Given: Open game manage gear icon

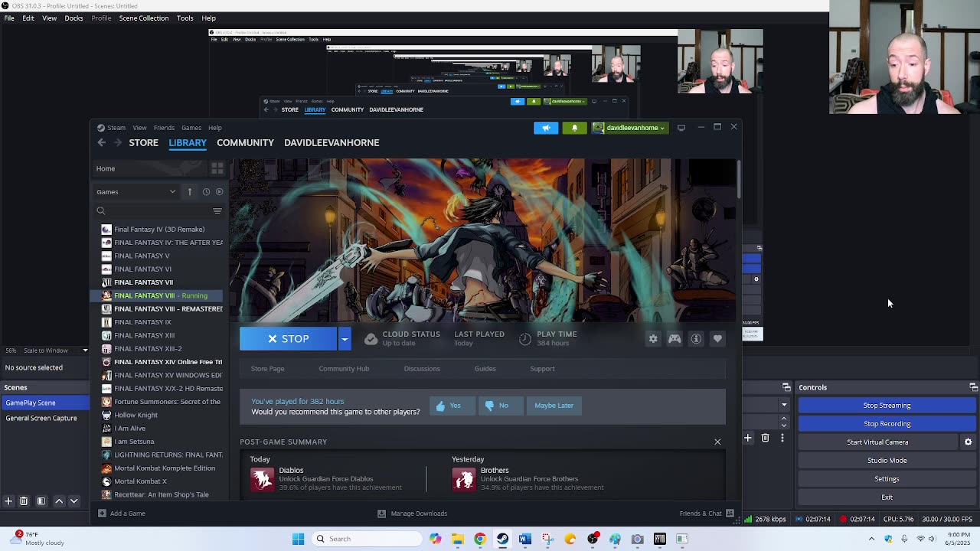Looking at the screenshot, I should [653, 339].
